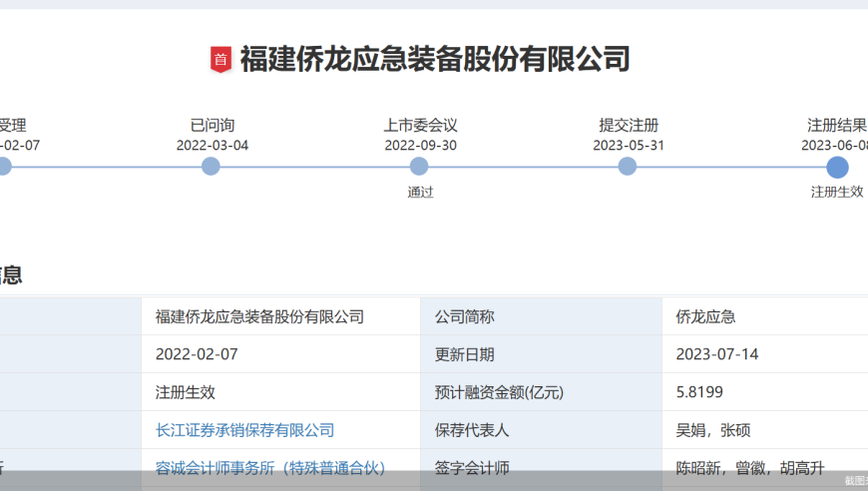
Task: Click the 预计融资金额(亿元) label
Action: click(499, 392)
